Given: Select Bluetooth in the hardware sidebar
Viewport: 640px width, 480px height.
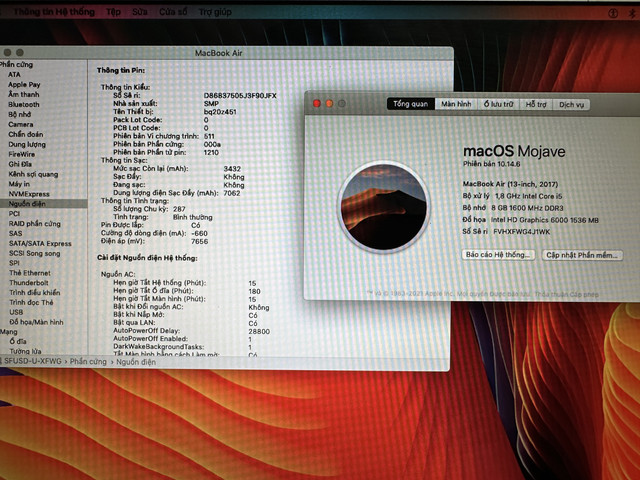Looking at the screenshot, I should 24,104.
